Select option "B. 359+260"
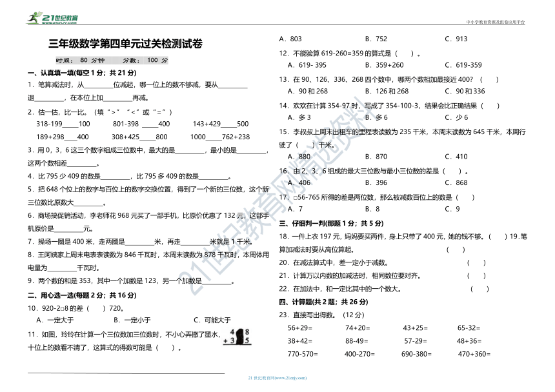The image size is (555, 392). [x=385, y=65]
